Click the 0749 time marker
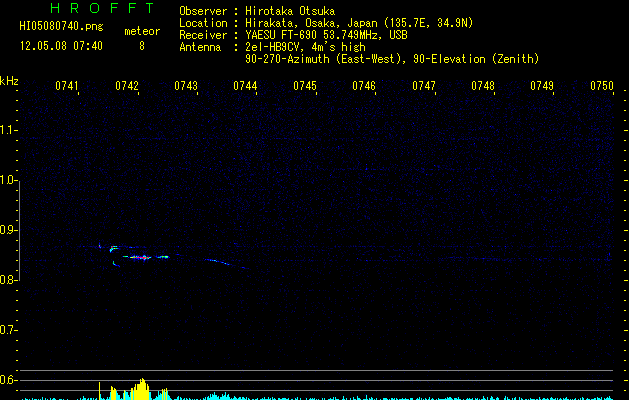The height and width of the screenshot is (400, 629). tap(542, 86)
